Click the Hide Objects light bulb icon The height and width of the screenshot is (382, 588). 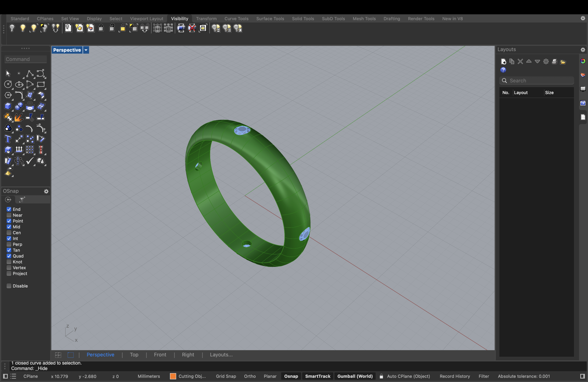click(12, 28)
